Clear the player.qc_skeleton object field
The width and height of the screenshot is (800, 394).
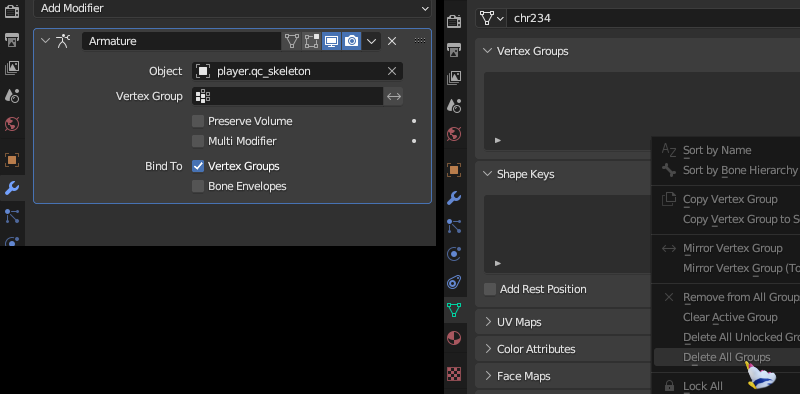pyautogui.click(x=392, y=71)
